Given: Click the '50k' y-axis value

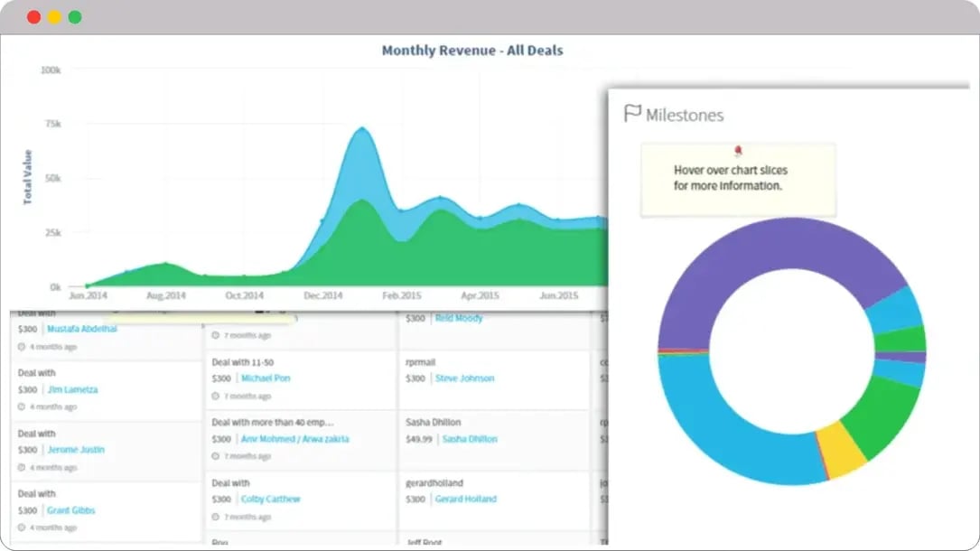Looking at the screenshot, I should tap(53, 178).
